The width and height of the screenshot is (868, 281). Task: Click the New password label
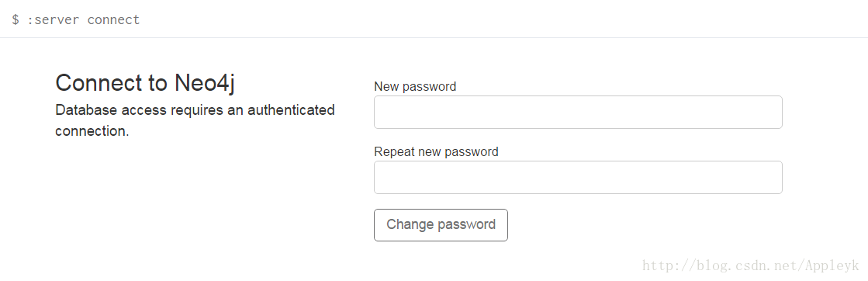[415, 86]
